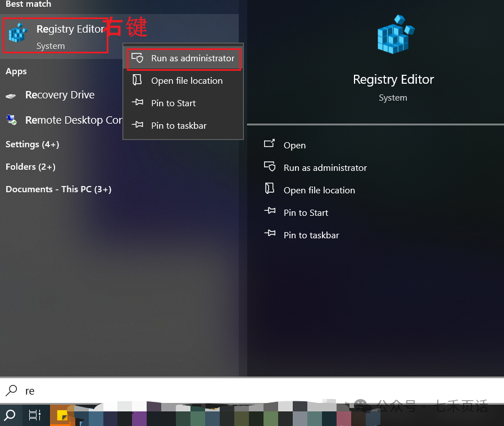Click the search box containing 're'

click(x=252, y=391)
